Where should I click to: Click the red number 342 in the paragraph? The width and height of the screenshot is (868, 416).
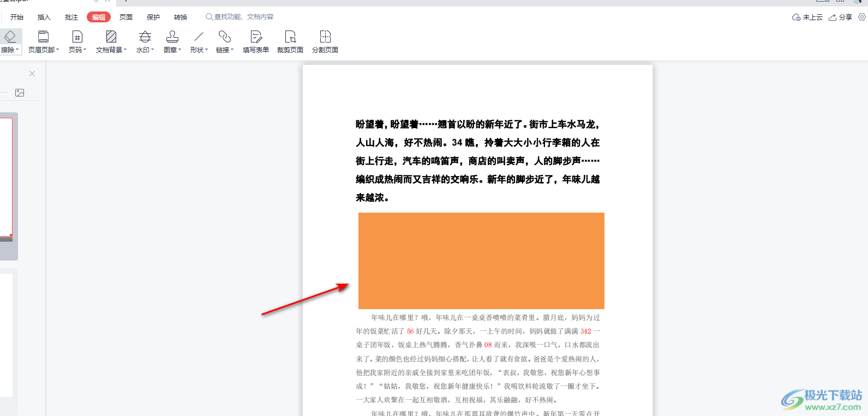point(585,331)
